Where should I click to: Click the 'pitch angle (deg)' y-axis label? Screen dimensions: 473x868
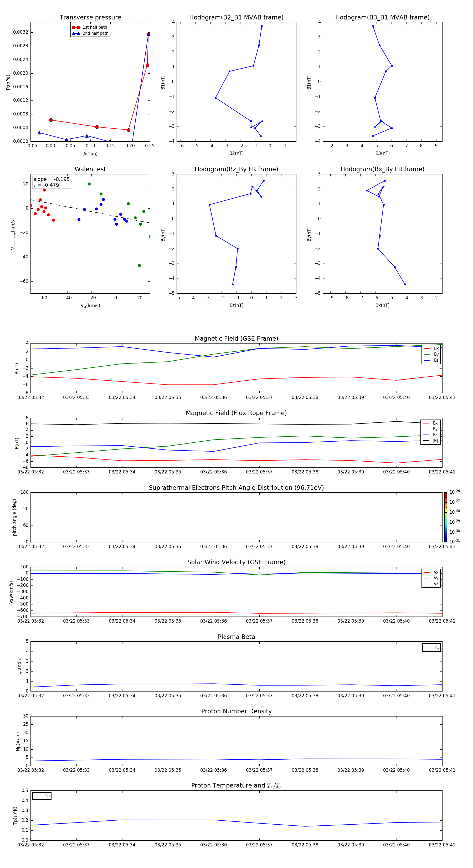tap(14, 517)
